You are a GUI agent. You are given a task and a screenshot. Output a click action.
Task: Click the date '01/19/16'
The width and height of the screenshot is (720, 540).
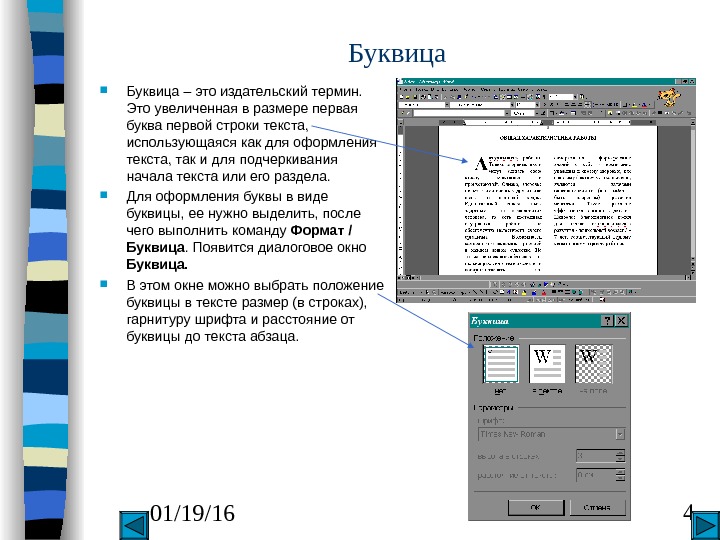[192, 513]
